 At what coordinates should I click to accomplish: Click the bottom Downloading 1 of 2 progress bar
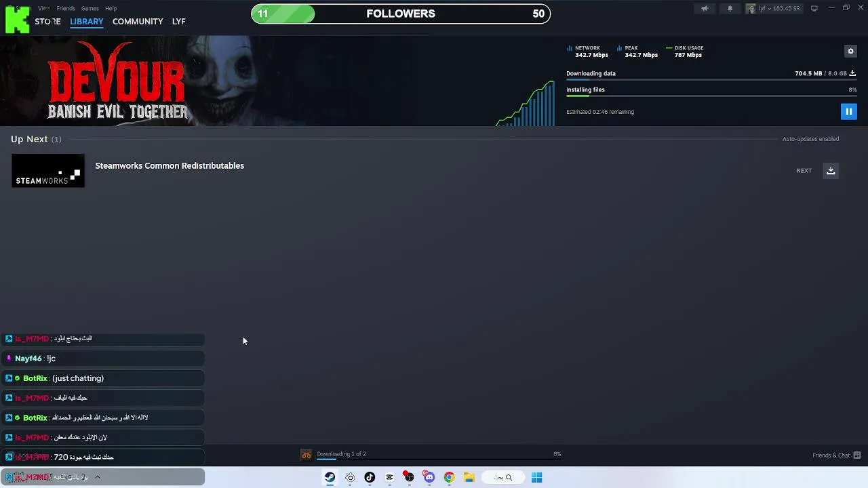click(x=439, y=460)
